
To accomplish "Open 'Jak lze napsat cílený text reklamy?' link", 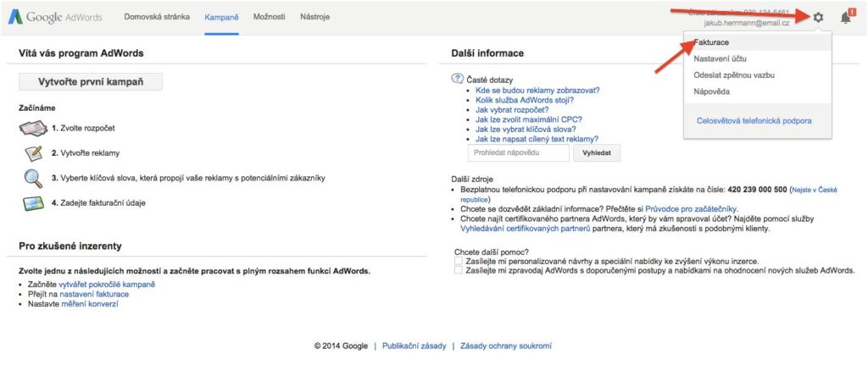I will pos(537,140).
